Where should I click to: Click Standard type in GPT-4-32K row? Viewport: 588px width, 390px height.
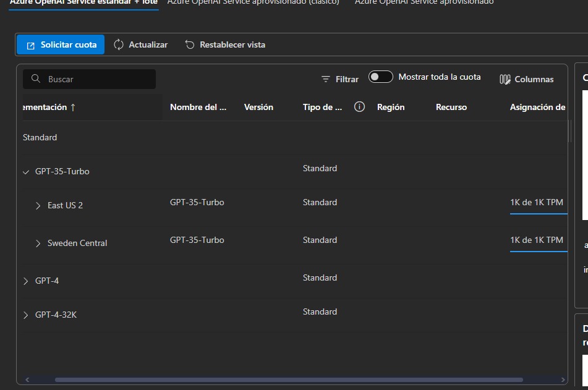pyautogui.click(x=320, y=312)
